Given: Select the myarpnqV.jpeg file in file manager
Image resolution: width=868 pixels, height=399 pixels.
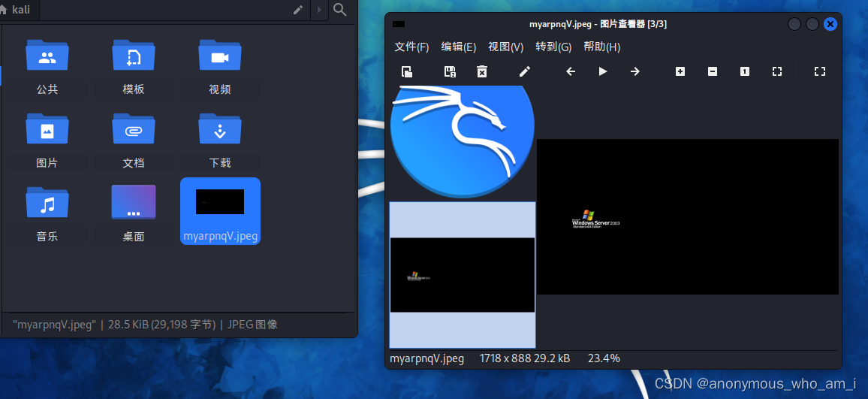Looking at the screenshot, I should point(220,211).
